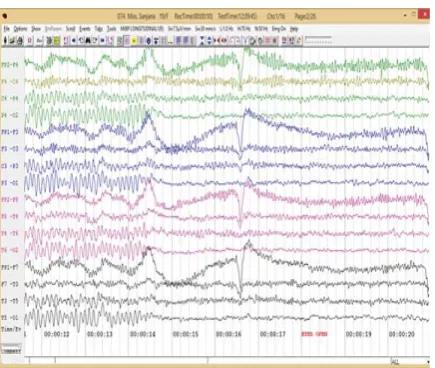Open the Tags menu
435x368 pixels.
(99, 29)
